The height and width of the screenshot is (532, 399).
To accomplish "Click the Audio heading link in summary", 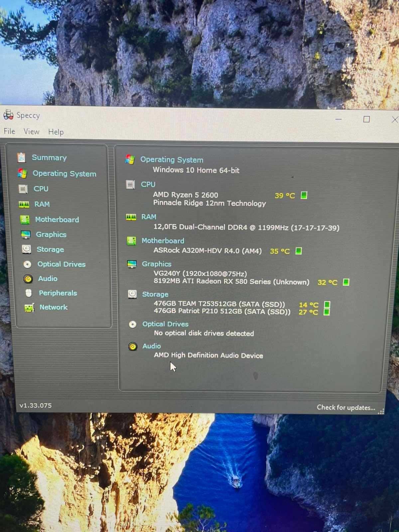I will point(152,346).
